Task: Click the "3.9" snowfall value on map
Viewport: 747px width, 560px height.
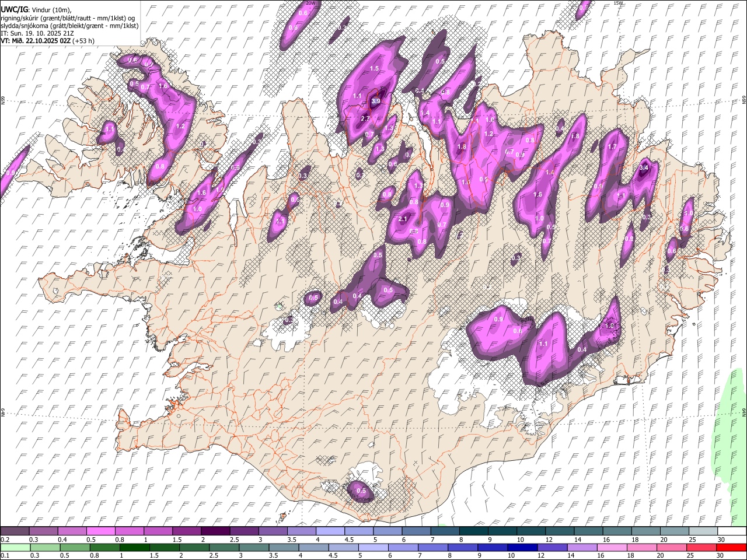Action: click(x=376, y=101)
